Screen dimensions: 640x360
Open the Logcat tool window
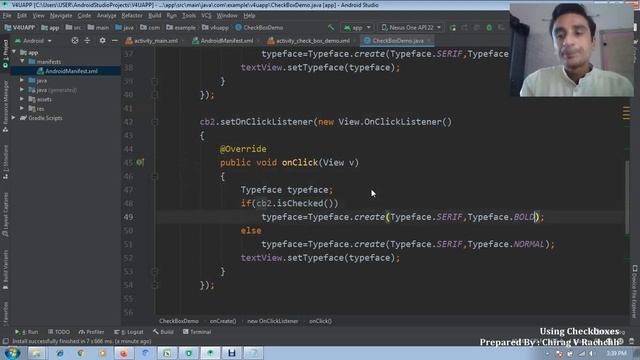point(129,332)
